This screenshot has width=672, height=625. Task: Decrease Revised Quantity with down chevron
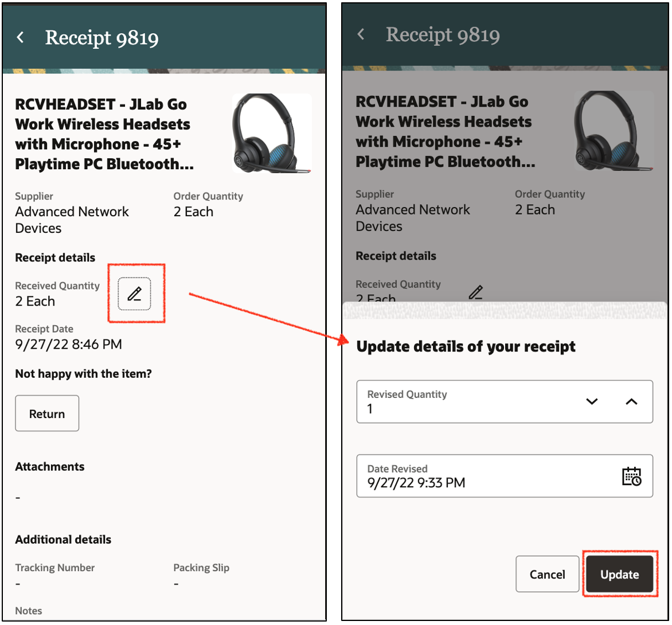[592, 402]
